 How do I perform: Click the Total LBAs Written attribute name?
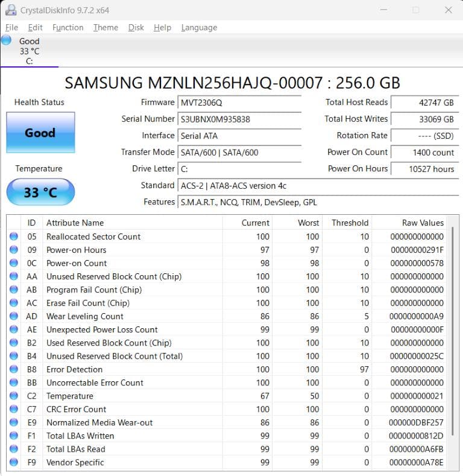(80, 436)
